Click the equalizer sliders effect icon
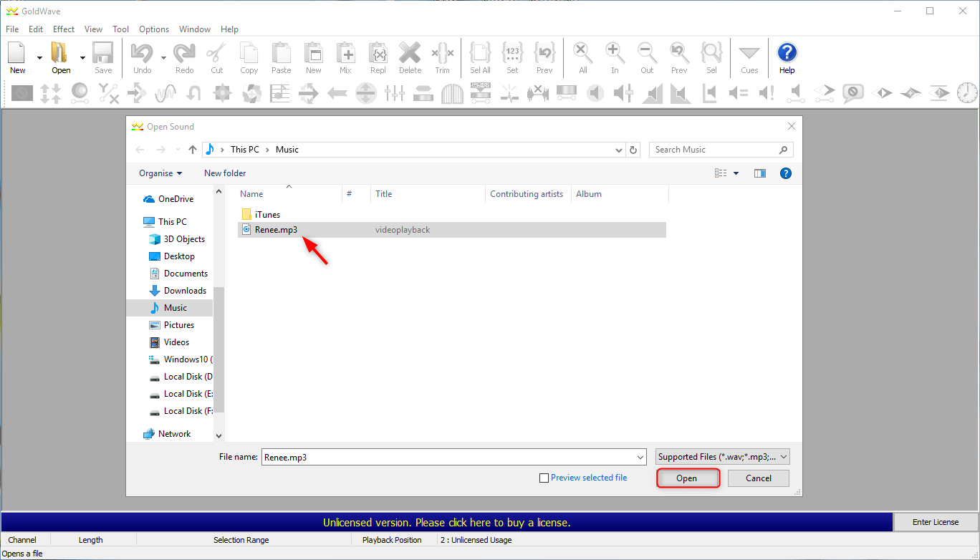 (x=395, y=93)
